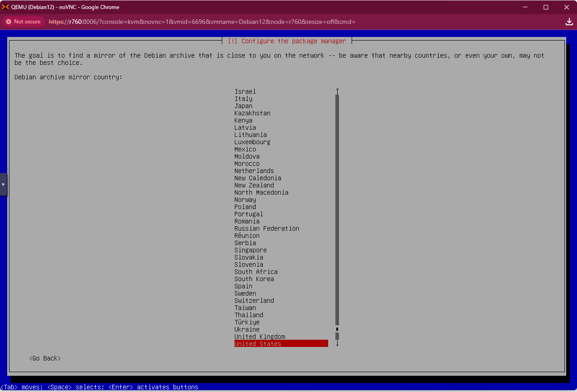Select Japan as the mirror country

tap(243, 106)
